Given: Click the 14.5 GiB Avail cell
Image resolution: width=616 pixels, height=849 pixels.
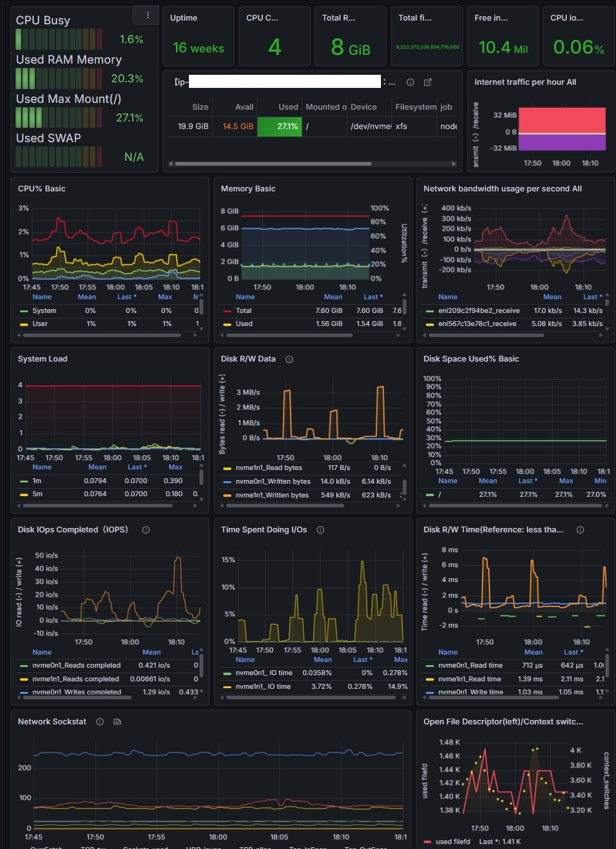Looking at the screenshot, I should point(238,126).
